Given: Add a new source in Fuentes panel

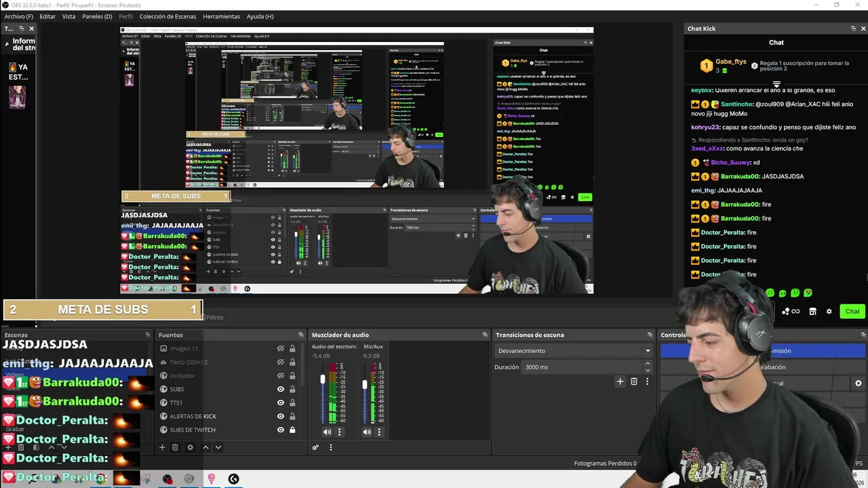Looking at the screenshot, I should pyautogui.click(x=162, y=447).
